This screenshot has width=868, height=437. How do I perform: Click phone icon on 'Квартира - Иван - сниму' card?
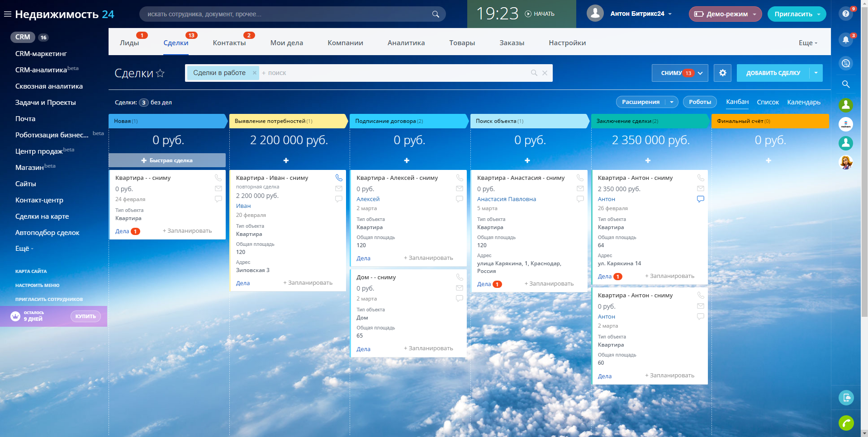click(339, 178)
